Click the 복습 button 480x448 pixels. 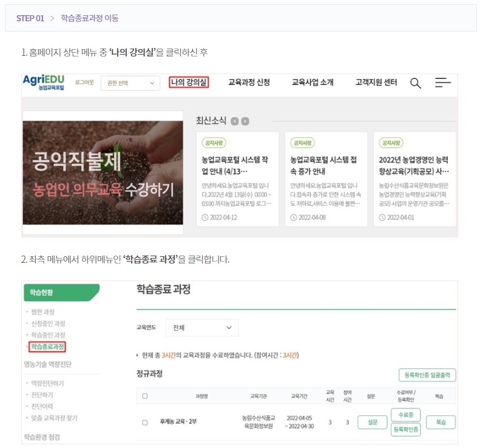441,422
